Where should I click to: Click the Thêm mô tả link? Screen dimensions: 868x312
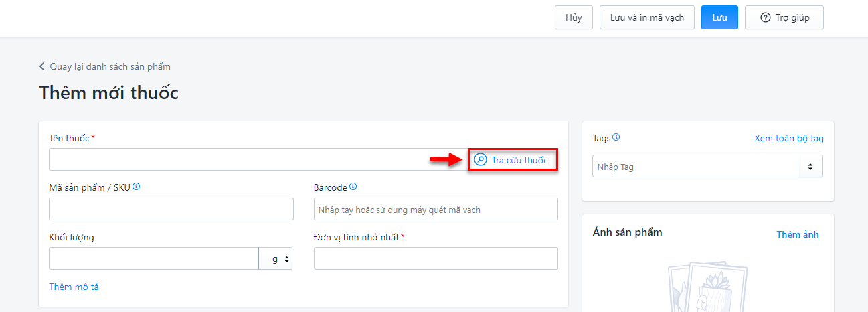(74, 287)
